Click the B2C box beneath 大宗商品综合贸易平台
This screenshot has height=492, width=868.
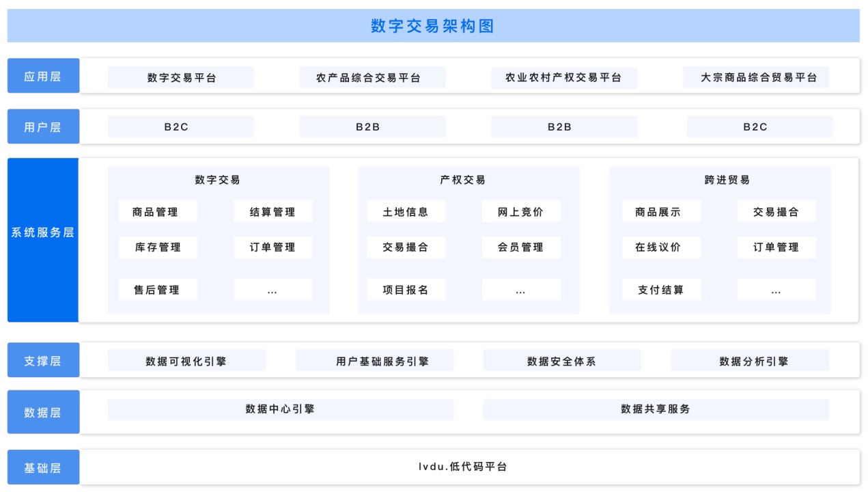[x=760, y=126]
